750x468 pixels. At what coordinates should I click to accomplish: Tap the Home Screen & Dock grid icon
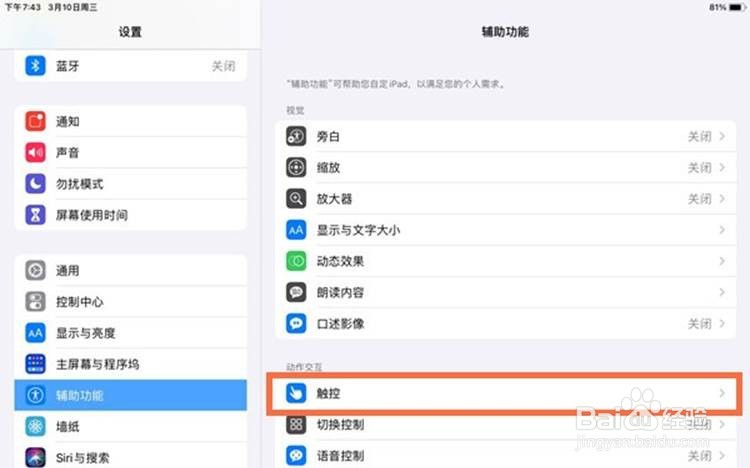click(35, 364)
